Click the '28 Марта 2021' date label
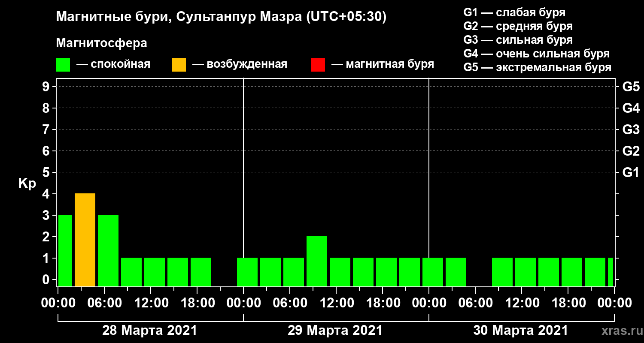Viewport: 644px width, 343px height. pyautogui.click(x=149, y=331)
